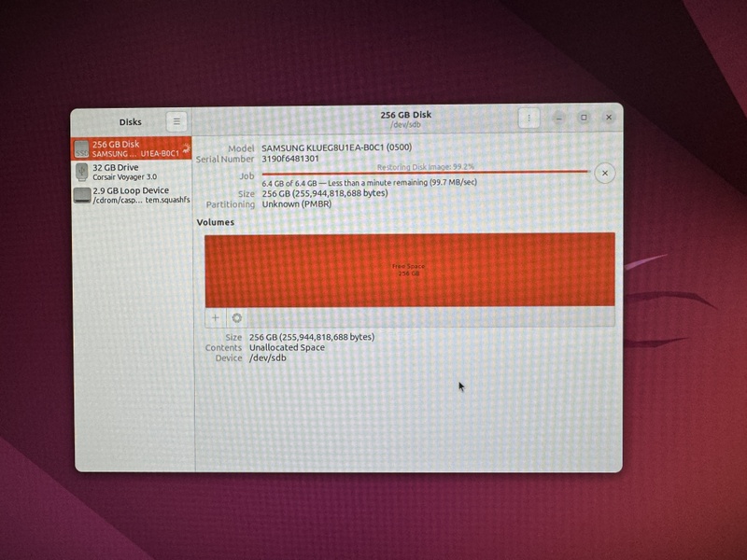Click the job spinner on the 256 GB Disk row
The width and height of the screenshot is (747, 560).
(x=186, y=148)
